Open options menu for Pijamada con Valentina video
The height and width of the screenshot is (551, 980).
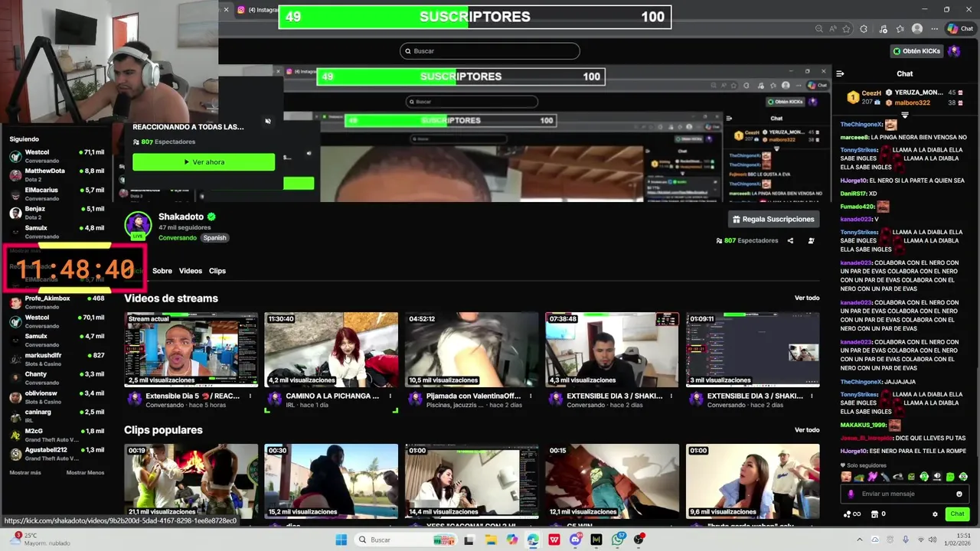tap(531, 396)
